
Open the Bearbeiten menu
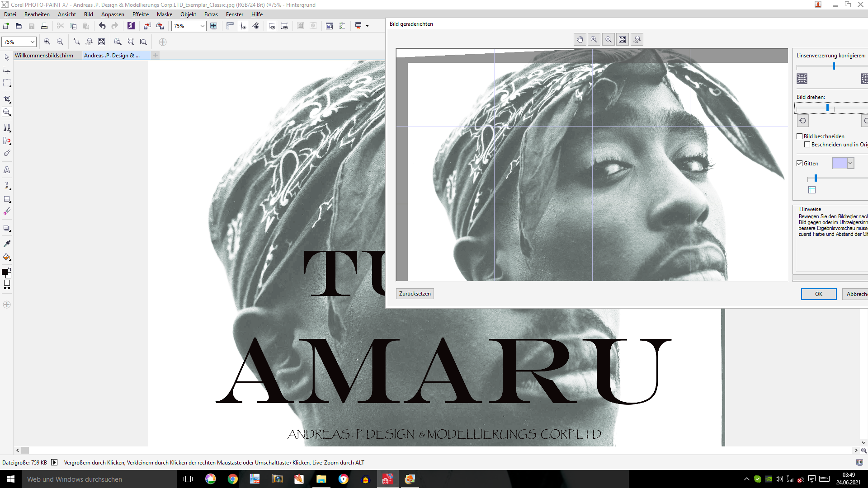(x=37, y=14)
